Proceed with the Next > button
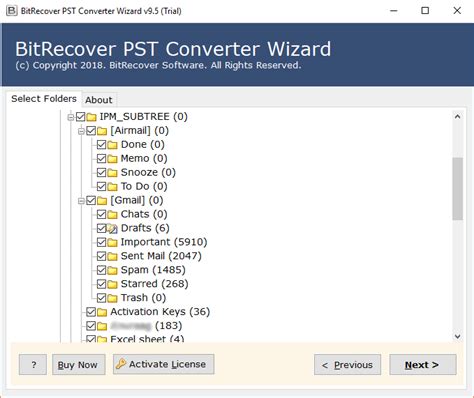This screenshot has width=474, height=398. [x=423, y=365]
